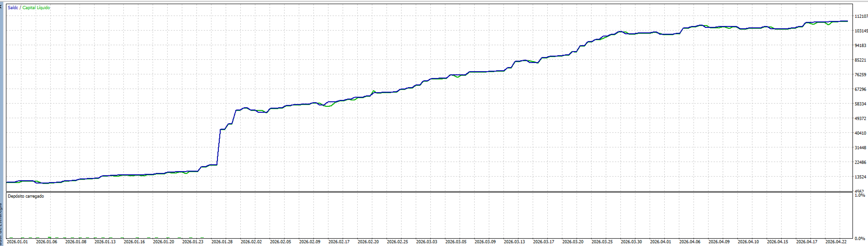Click the 112107 value on balance axis
Viewport: 868px width, 246px height.
[x=861, y=16]
